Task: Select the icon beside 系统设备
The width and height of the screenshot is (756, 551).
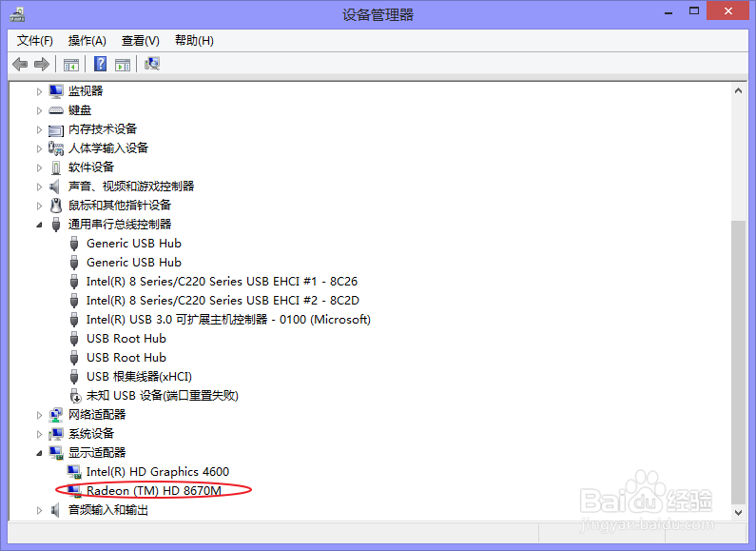Action: [x=56, y=434]
